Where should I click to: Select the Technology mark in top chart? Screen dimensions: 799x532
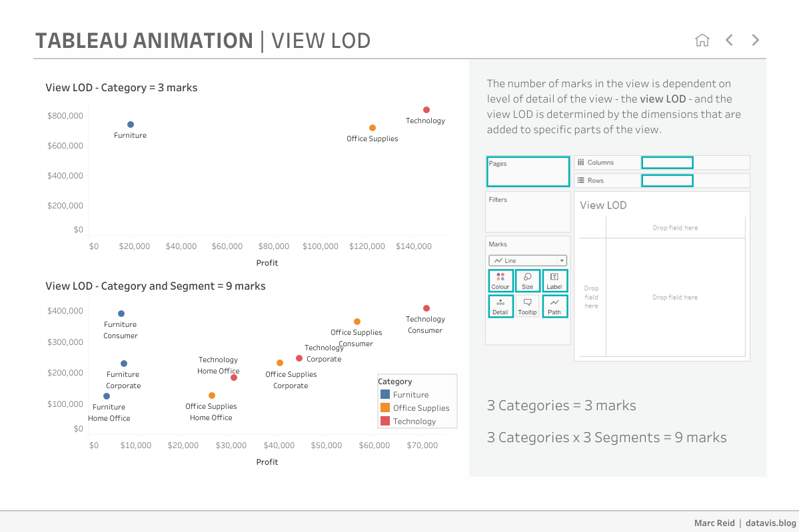[426, 110]
